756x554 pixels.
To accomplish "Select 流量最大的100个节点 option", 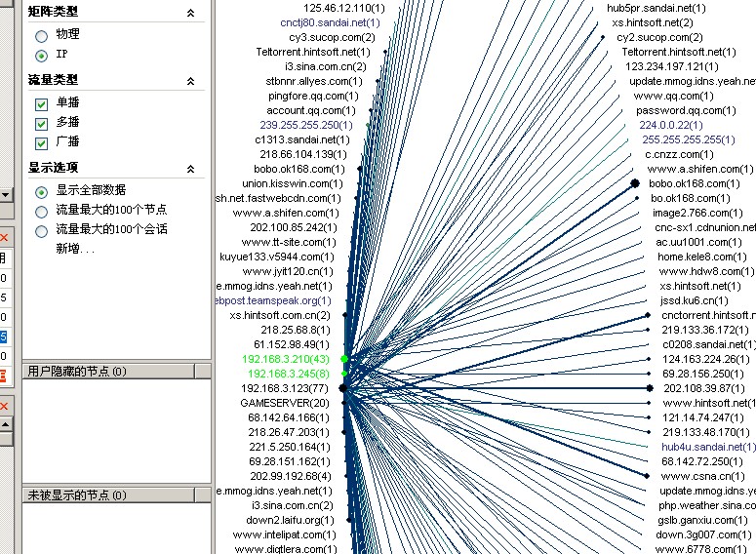I will pyautogui.click(x=41, y=211).
